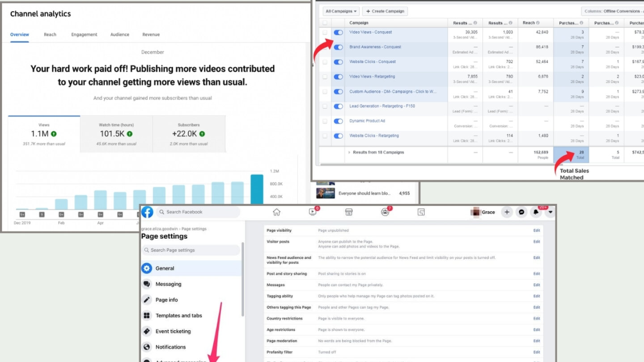Click Edit for Page visibility
Viewport: 644px width, 362px height.
click(537, 231)
